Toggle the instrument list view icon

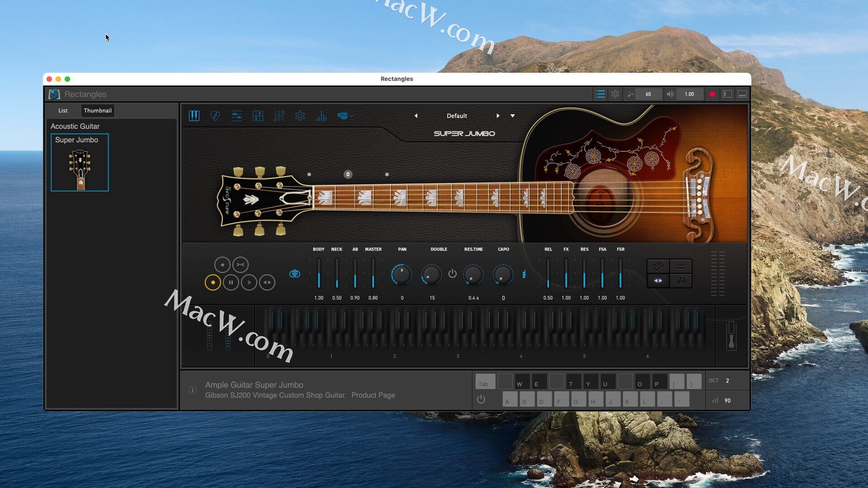(x=600, y=94)
